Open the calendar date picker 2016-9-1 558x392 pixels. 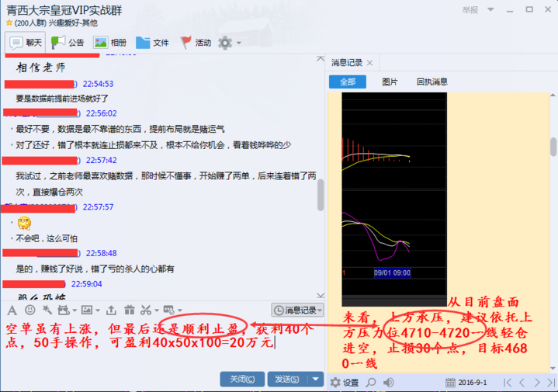pyautogui.click(x=466, y=383)
